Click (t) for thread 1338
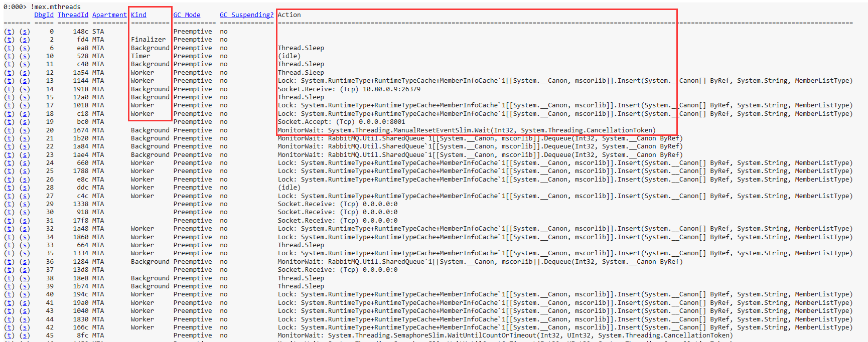868x342 pixels. click(9, 204)
